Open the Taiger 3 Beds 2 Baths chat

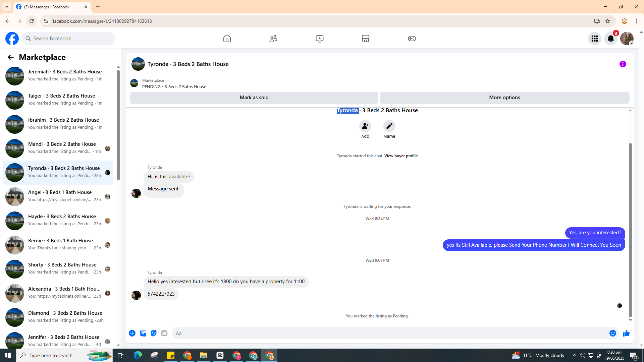[58, 100]
